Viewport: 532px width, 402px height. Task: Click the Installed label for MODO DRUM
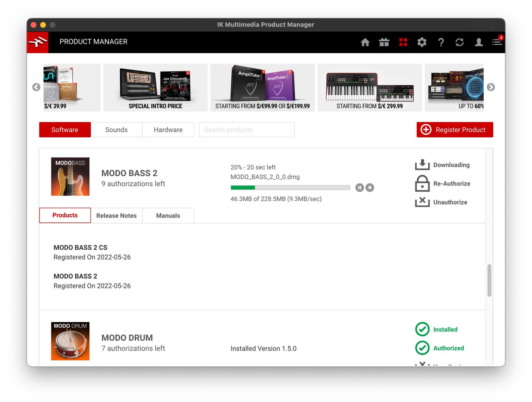tap(446, 329)
